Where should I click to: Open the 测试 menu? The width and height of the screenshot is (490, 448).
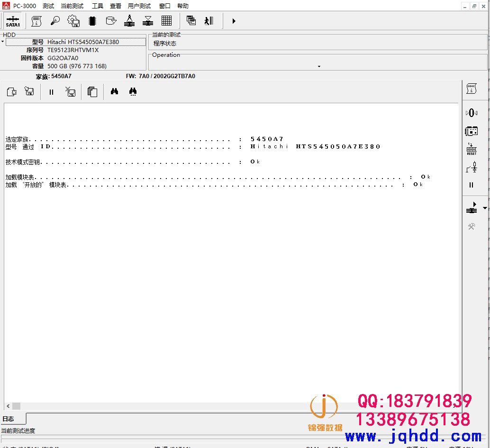click(48, 6)
